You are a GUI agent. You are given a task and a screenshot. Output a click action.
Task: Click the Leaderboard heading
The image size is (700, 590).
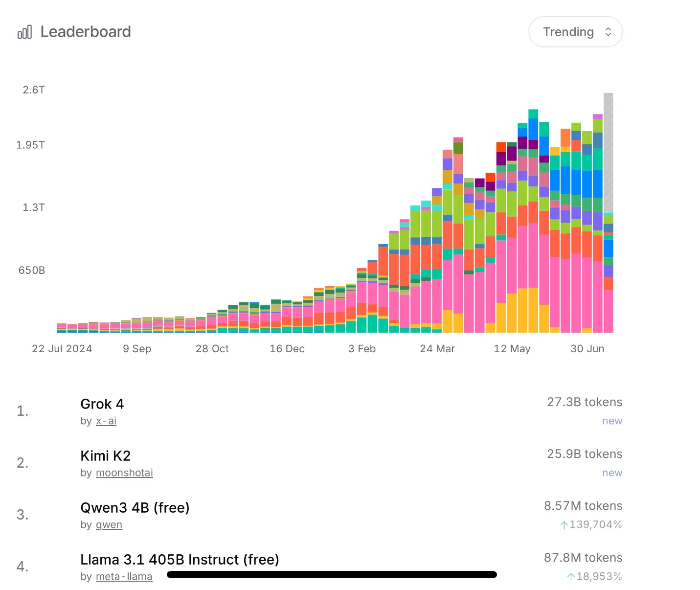click(86, 32)
